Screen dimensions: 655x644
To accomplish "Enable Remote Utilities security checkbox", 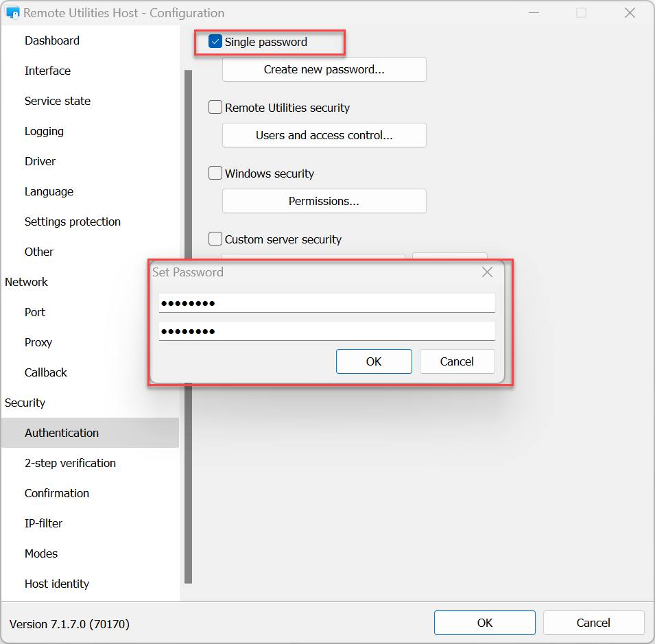I will [215, 108].
